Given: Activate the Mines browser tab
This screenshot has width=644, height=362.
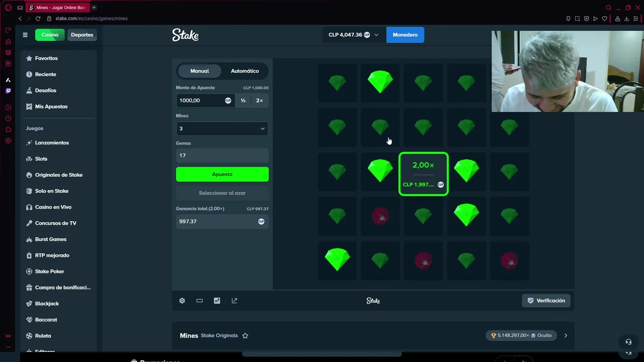Looking at the screenshot, I should [x=57, y=8].
